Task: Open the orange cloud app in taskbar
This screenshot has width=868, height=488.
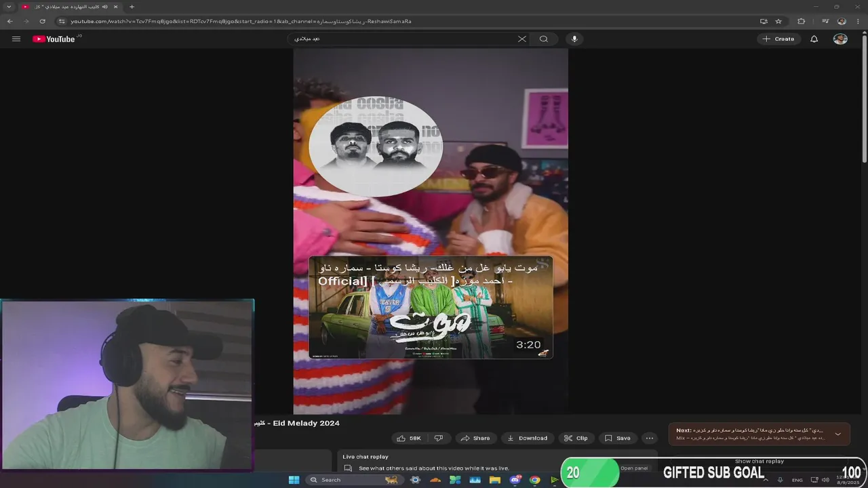Action: click(x=435, y=480)
